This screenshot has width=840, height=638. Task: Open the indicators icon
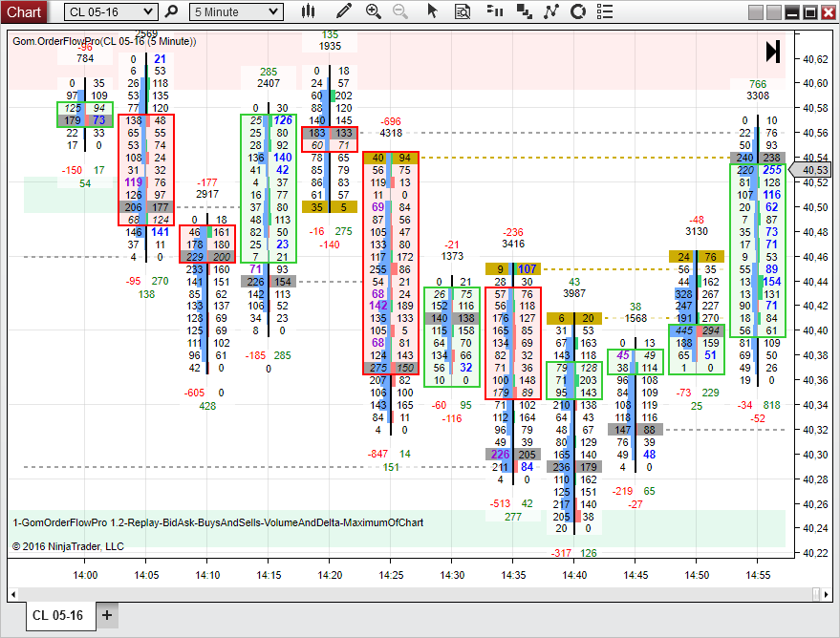551,11
